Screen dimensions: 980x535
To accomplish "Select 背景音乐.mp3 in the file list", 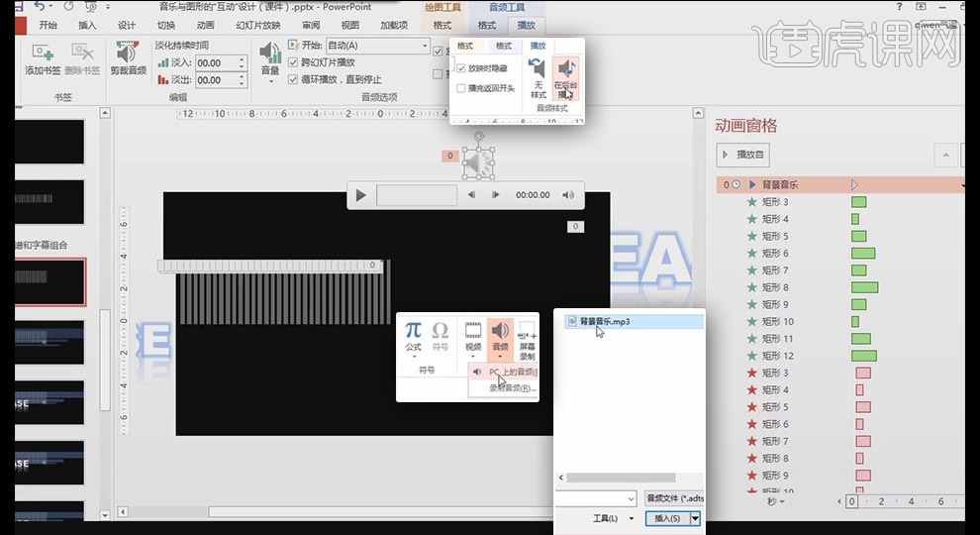I will [x=604, y=322].
